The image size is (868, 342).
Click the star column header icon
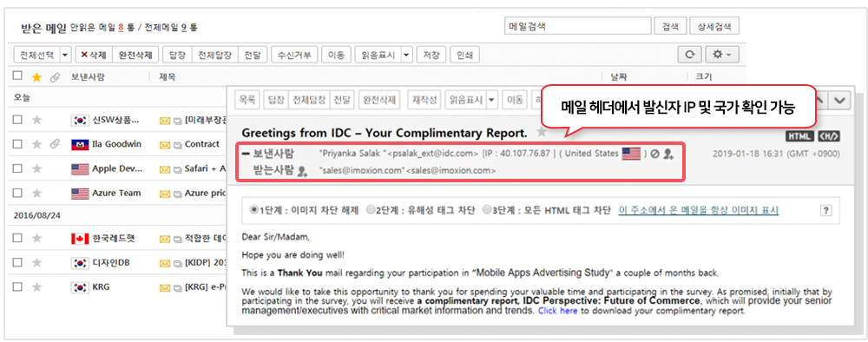(36, 77)
